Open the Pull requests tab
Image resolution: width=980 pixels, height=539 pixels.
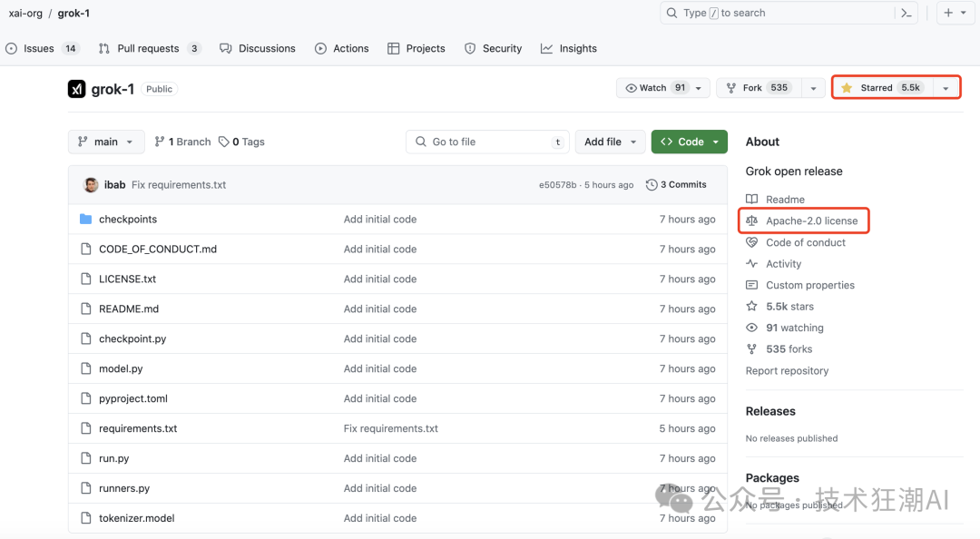click(x=150, y=48)
